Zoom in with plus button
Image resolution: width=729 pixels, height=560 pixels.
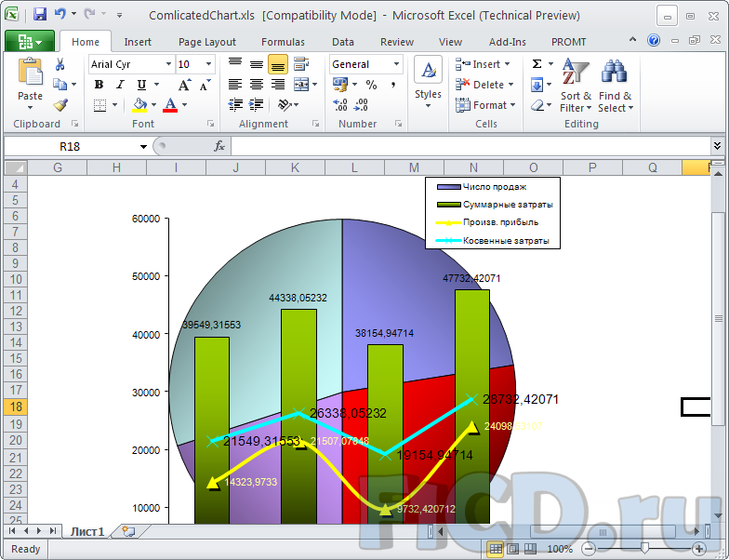click(699, 549)
